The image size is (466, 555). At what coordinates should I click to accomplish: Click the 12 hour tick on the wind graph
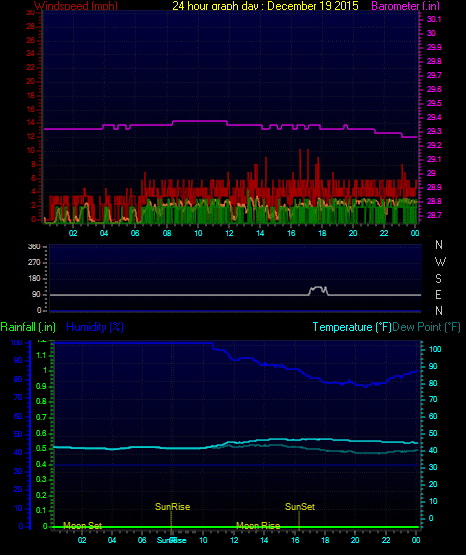(229, 233)
